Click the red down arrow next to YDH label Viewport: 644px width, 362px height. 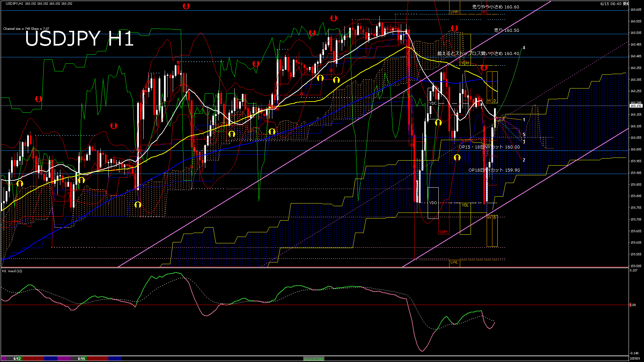pos(484,68)
